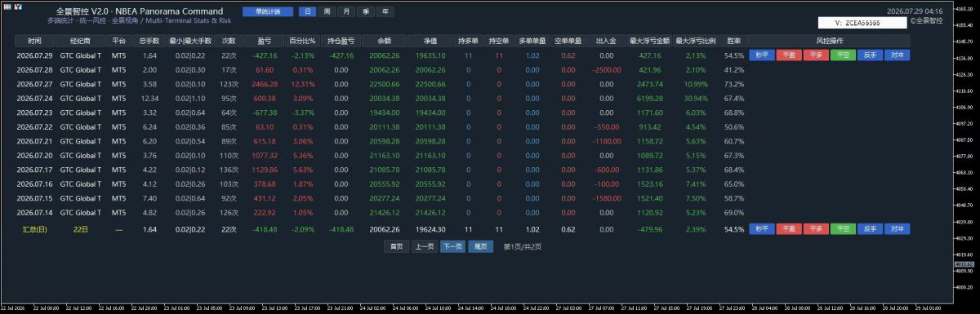Click the 单统计端 button at top

point(267,12)
